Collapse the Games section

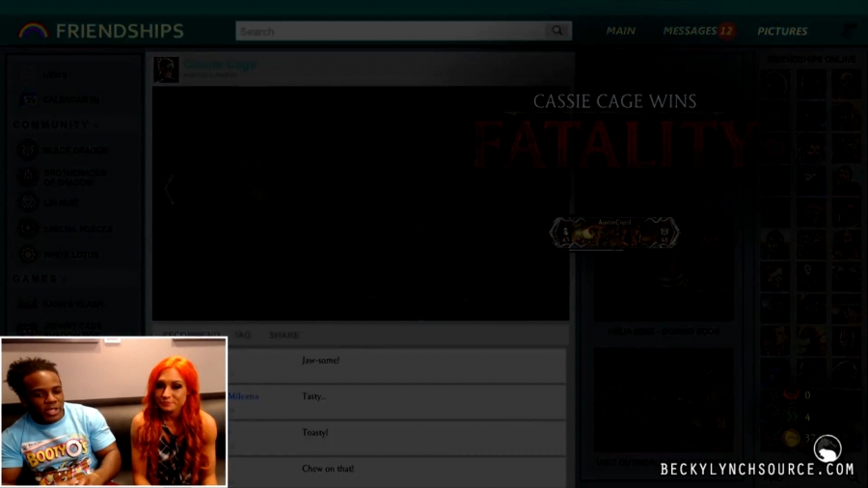coord(64,280)
